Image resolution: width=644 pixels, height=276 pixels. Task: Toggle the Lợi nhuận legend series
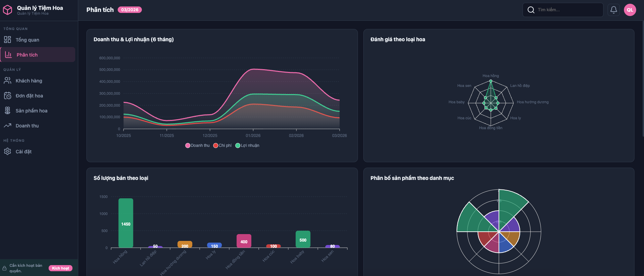coord(247,145)
